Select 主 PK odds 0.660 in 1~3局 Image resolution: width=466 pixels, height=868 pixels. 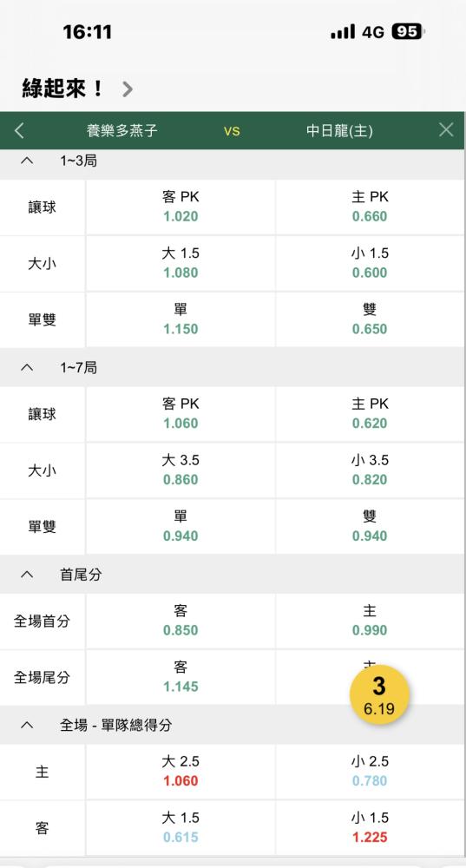pyautogui.click(x=370, y=207)
